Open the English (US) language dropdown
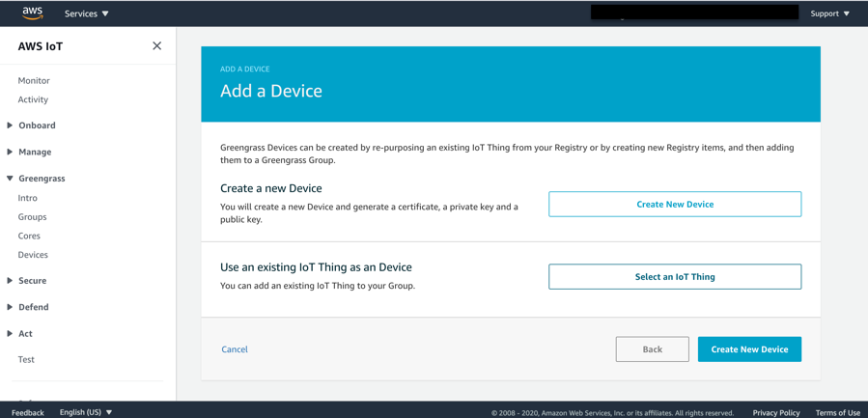The height and width of the screenshot is (418, 868). (86, 412)
